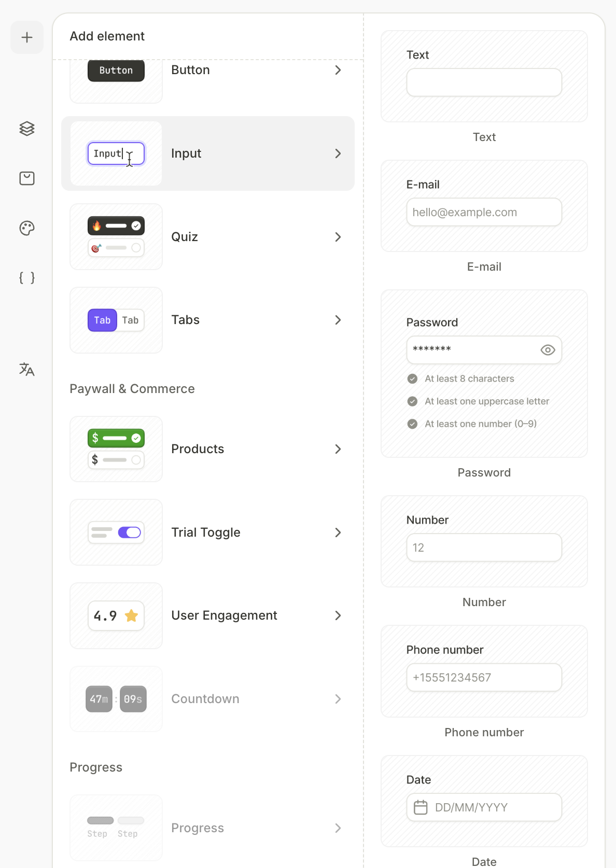Choose the Text caption below the card

(x=484, y=137)
